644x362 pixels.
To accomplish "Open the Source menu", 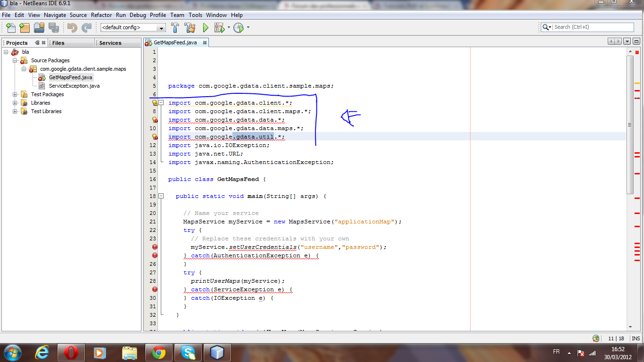I will coord(78,15).
